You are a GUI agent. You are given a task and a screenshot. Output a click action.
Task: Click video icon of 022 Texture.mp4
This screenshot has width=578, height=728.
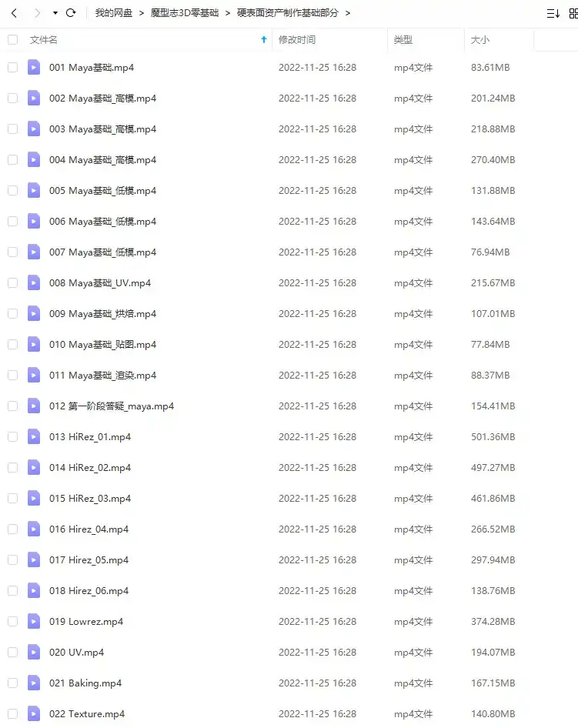34,713
